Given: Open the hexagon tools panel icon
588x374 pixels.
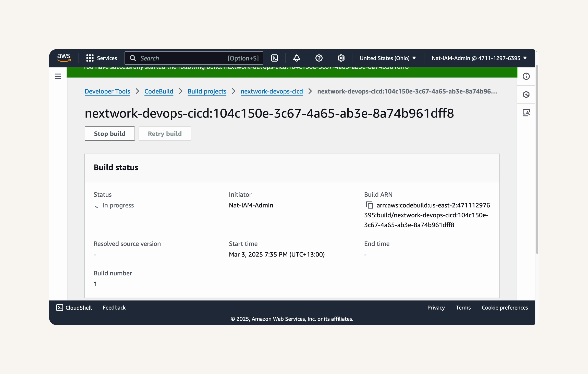Looking at the screenshot, I should tap(526, 95).
